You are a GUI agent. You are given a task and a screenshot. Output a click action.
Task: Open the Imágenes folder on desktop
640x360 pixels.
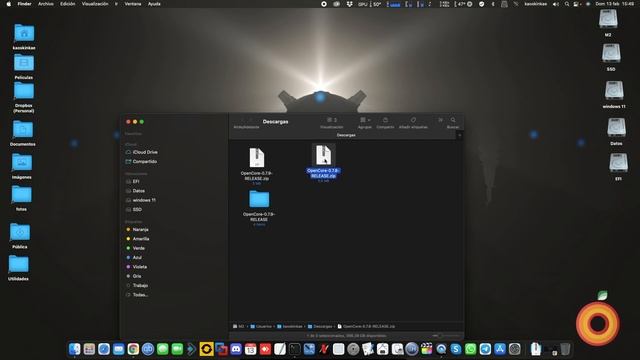click(x=22, y=163)
